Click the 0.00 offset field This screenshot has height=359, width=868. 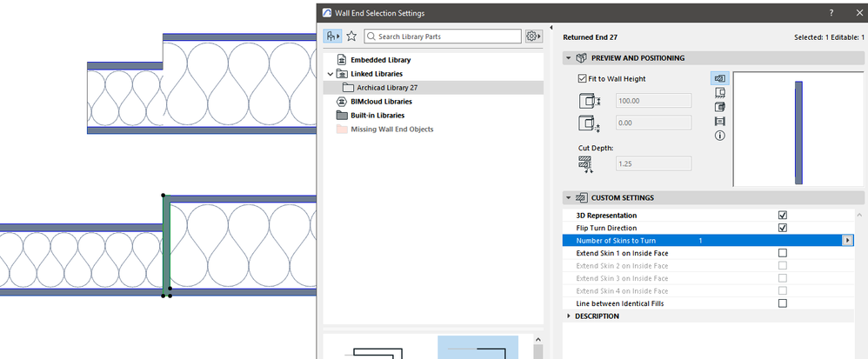(653, 123)
